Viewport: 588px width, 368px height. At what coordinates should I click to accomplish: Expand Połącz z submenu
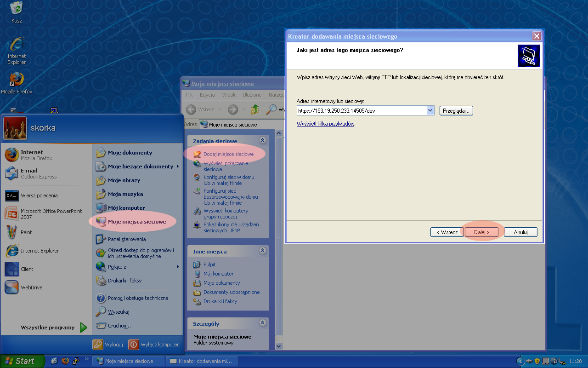[137, 267]
